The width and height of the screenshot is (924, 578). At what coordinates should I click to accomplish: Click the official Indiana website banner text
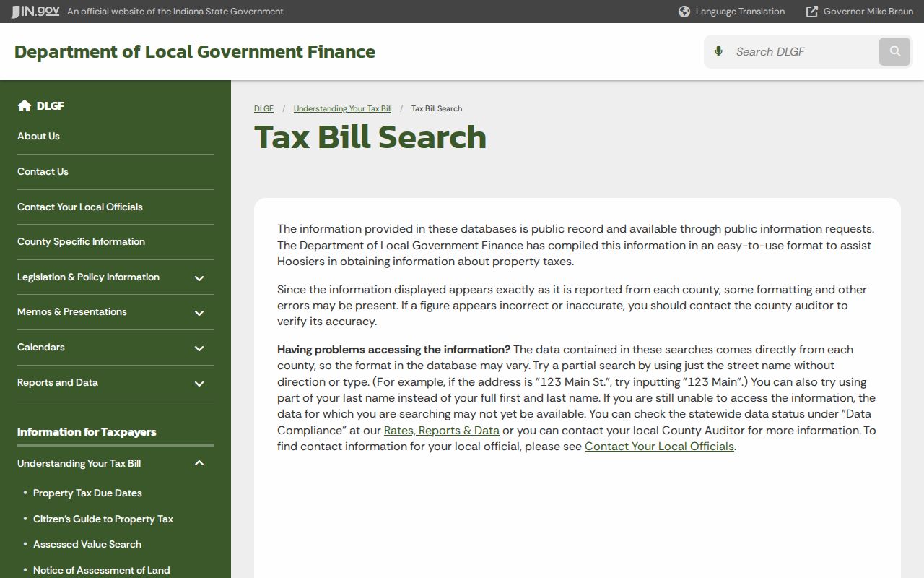pos(175,12)
